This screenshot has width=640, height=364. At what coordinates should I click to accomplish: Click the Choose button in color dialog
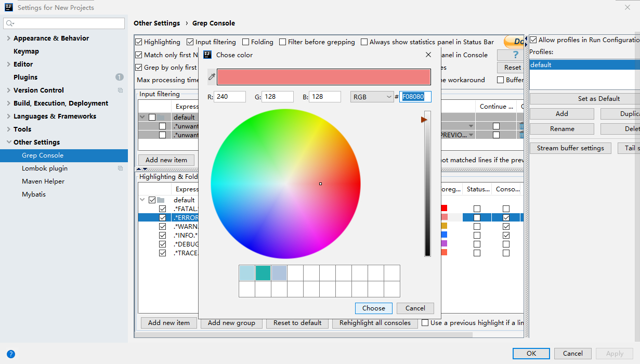tap(373, 308)
